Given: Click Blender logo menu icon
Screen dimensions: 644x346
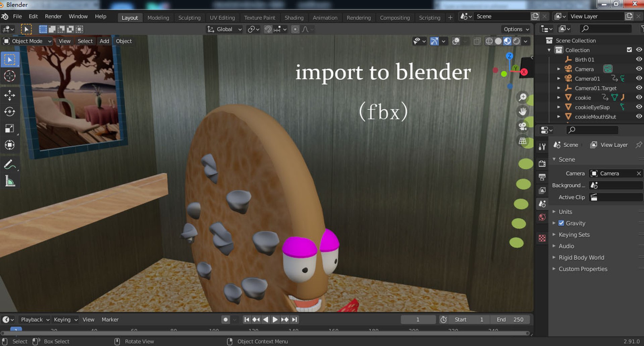Looking at the screenshot, I should (5, 16).
